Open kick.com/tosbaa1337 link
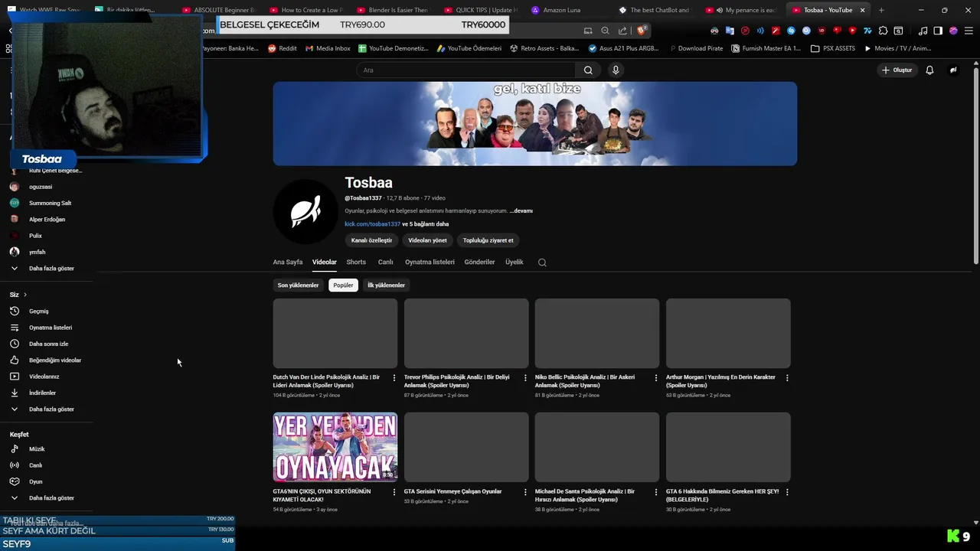The height and width of the screenshot is (551, 980). [372, 224]
